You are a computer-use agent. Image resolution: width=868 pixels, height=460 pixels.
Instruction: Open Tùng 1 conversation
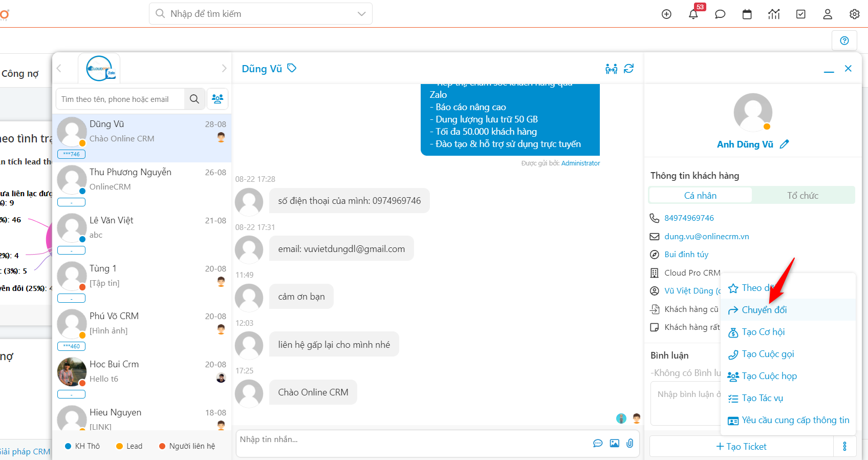[142, 282]
